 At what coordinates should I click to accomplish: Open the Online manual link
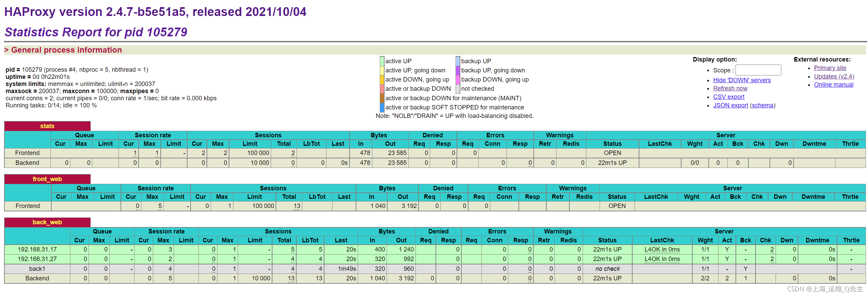point(833,85)
